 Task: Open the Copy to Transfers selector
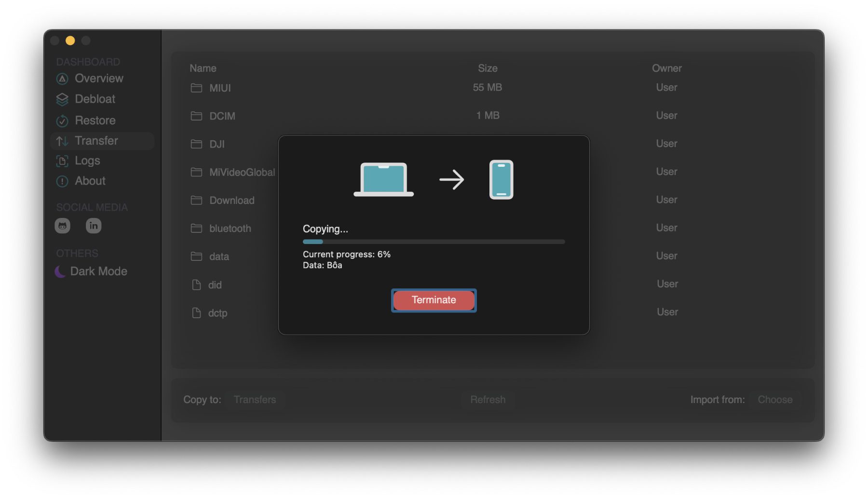tap(255, 400)
